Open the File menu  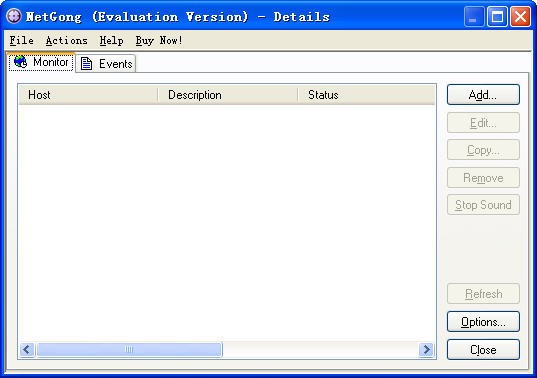point(22,40)
